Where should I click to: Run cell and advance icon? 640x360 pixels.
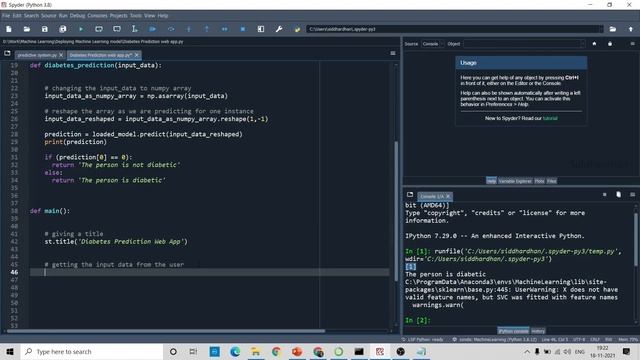(x=117, y=29)
